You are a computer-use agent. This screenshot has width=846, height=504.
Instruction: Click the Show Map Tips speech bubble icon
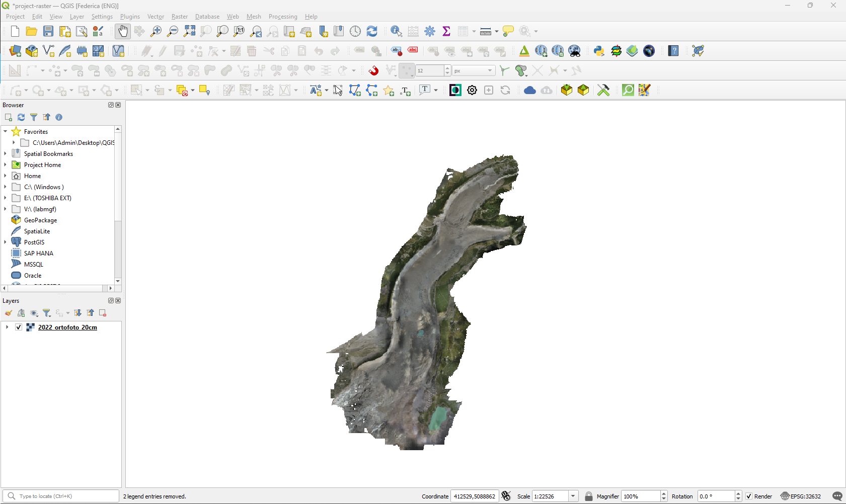(508, 31)
